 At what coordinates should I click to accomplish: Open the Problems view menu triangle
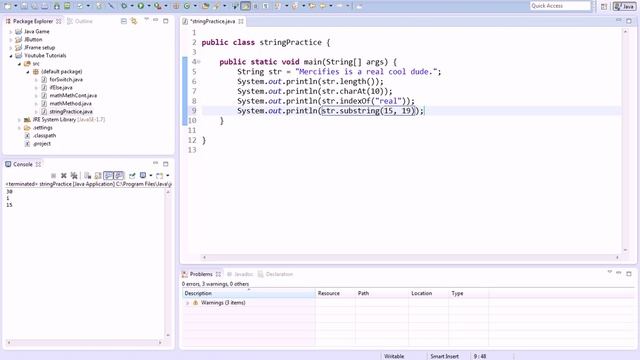[x=609, y=272]
